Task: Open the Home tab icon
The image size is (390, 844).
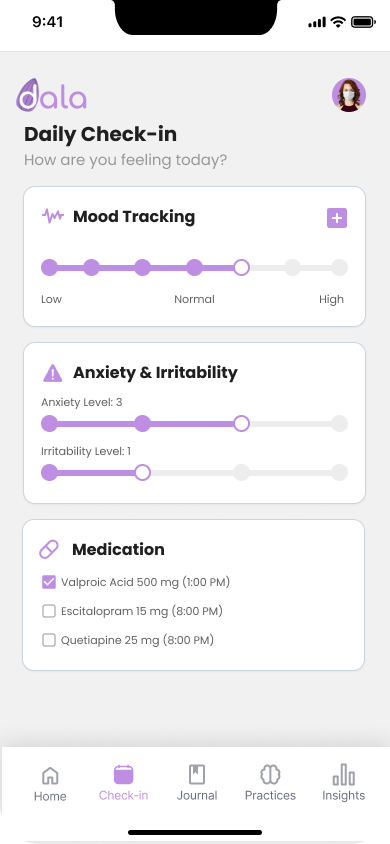Action: [50, 776]
